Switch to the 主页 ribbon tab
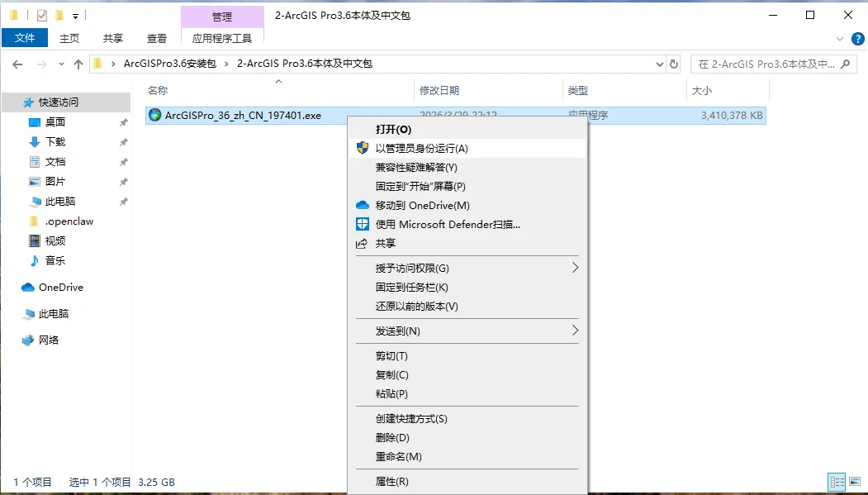 tap(69, 38)
